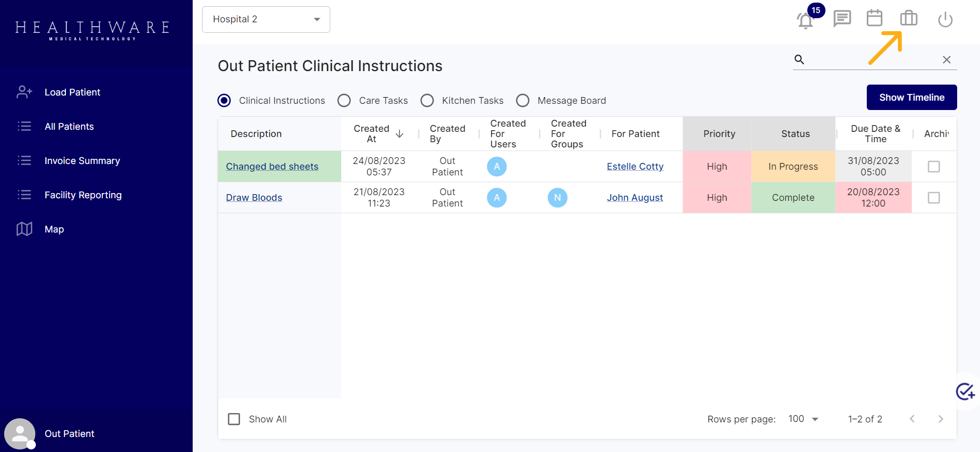
Task: Open Invoice Summary in the sidebar
Action: tap(82, 161)
